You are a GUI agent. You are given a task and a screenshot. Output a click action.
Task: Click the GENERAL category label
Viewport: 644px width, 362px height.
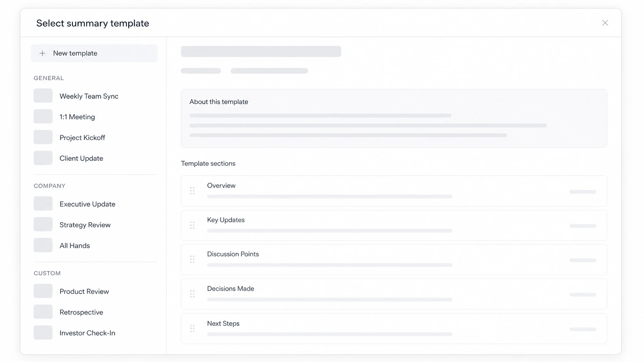click(49, 78)
